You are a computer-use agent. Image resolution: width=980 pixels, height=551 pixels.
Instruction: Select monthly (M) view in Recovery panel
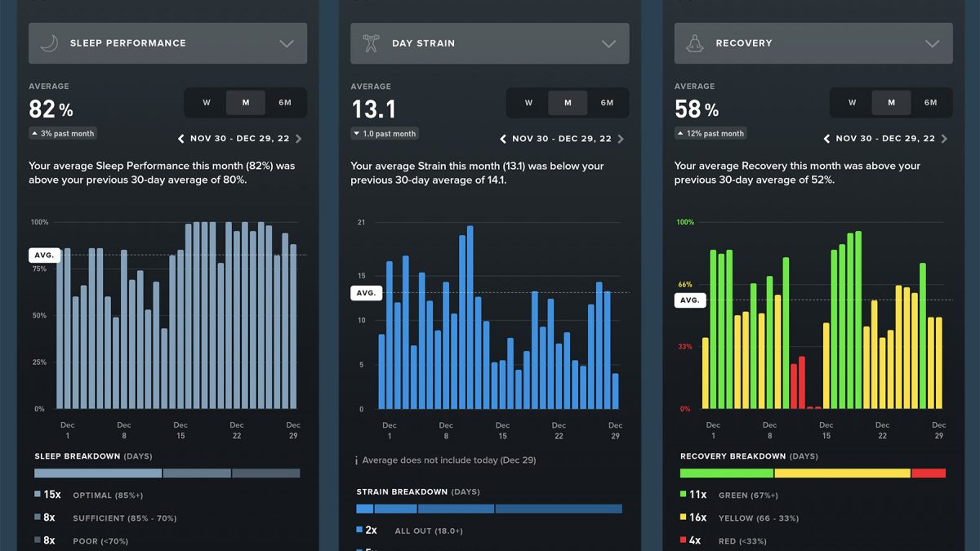tap(891, 103)
